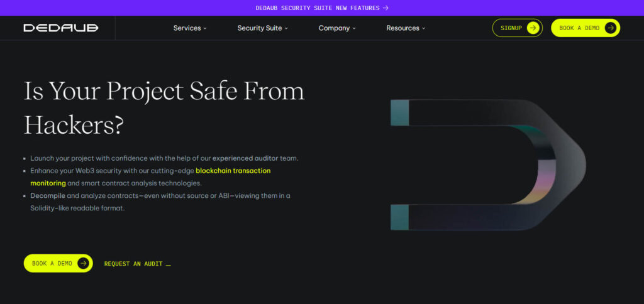This screenshot has width=644, height=304.
Task: Click the arrow icon in the header Book a Demo button
Action: coord(611,28)
